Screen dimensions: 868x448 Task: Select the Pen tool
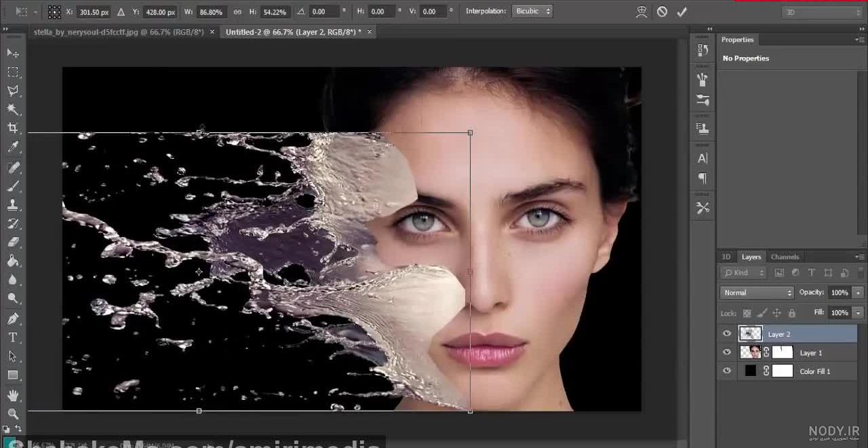13,318
